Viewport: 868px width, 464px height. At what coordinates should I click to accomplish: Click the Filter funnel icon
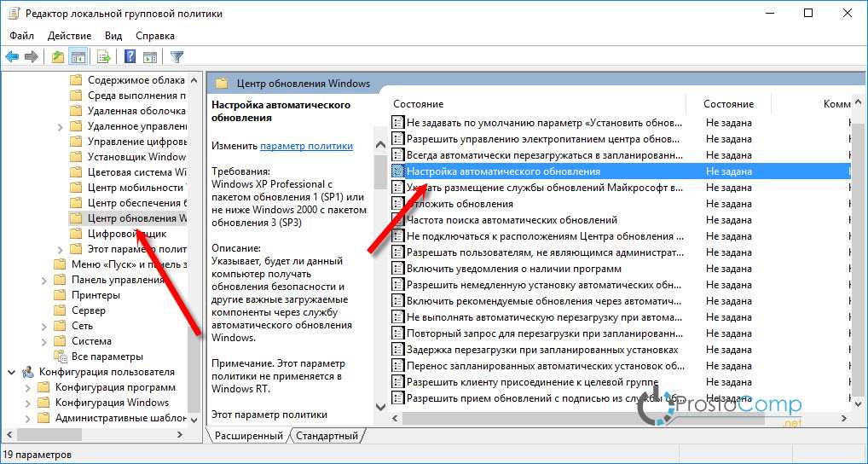(176, 57)
